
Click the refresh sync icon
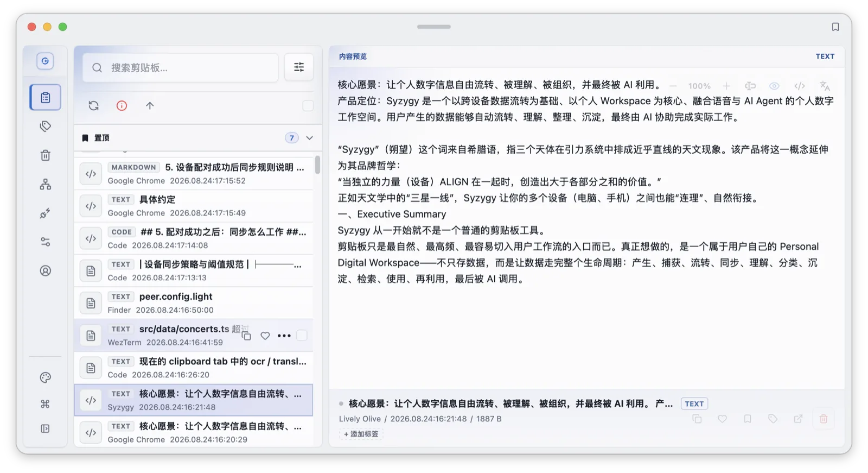(94, 106)
